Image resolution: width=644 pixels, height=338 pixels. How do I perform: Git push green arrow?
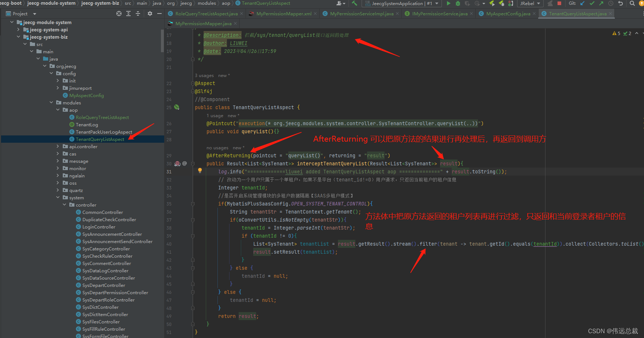point(601,3)
